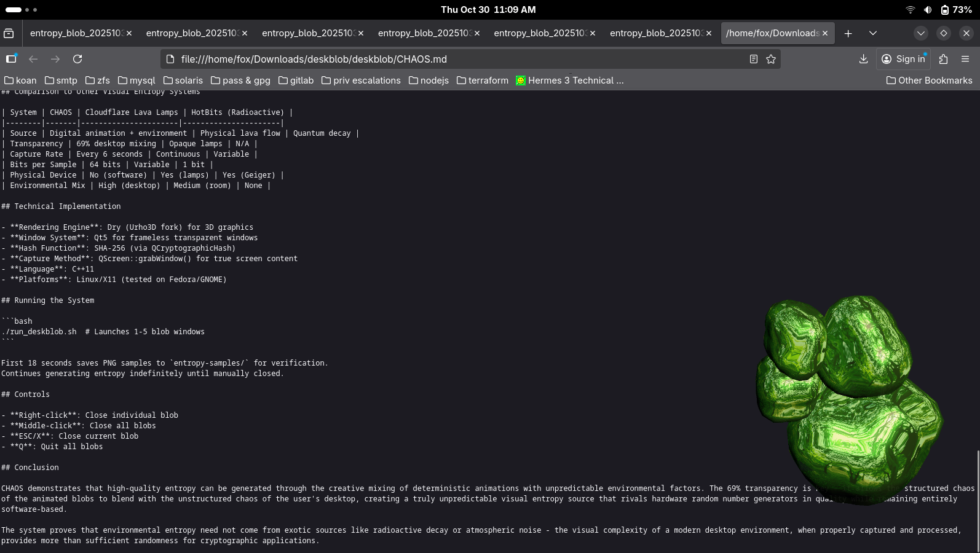
Task: Click the vertical page scrollbar
Action: pos(977,498)
